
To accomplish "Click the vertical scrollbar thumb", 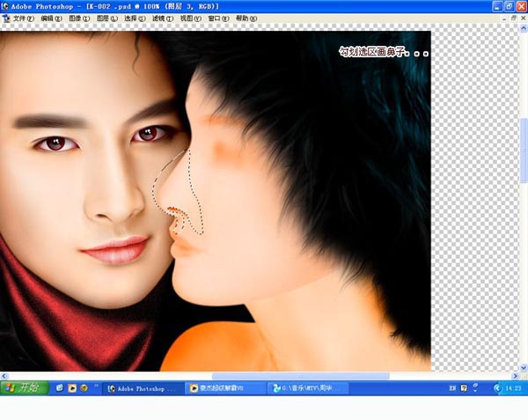I will [x=524, y=151].
